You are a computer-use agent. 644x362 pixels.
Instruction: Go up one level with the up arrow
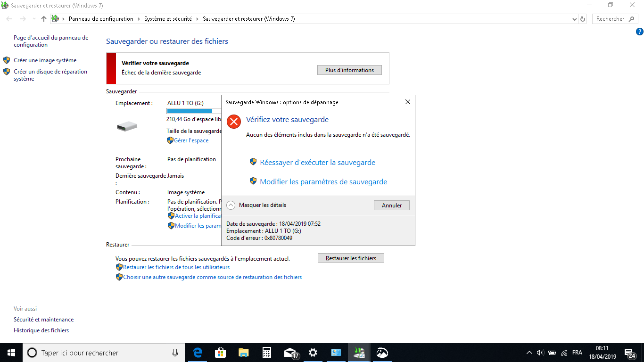44,19
